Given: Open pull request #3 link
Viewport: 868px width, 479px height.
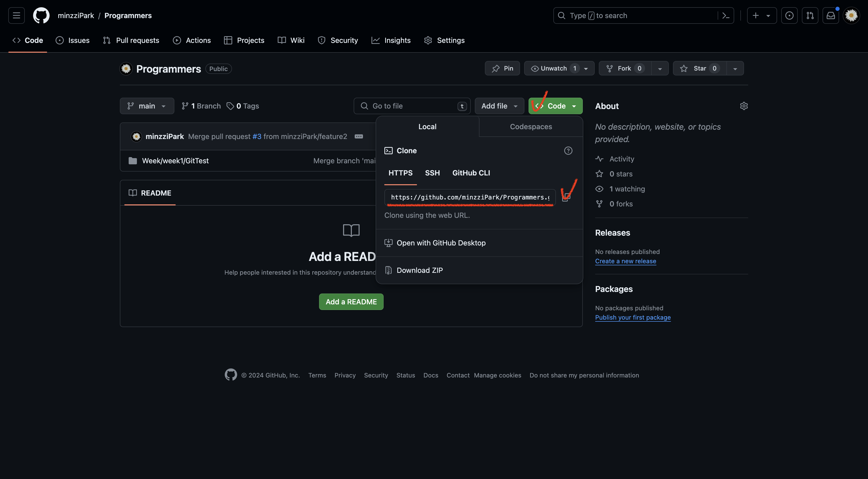Looking at the screenshot, I should point(257,136).
